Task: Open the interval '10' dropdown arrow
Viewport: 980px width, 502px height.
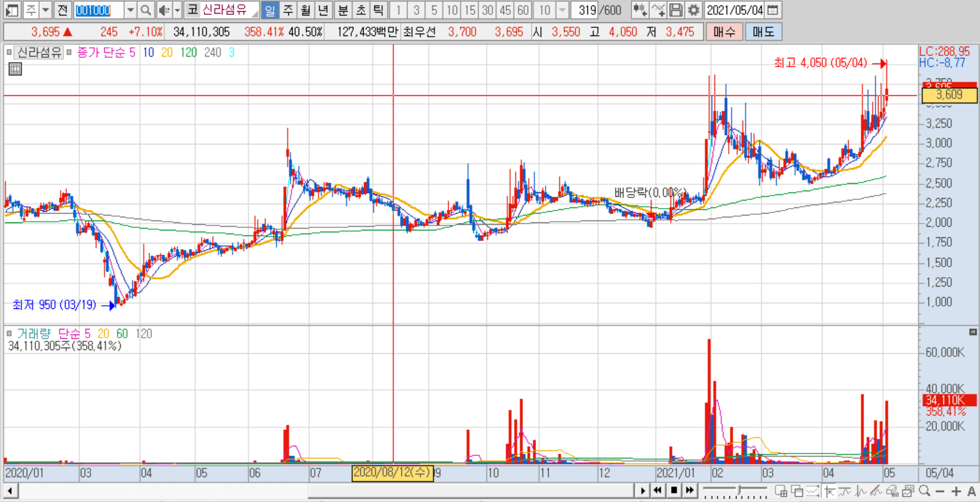Action: 562,10
